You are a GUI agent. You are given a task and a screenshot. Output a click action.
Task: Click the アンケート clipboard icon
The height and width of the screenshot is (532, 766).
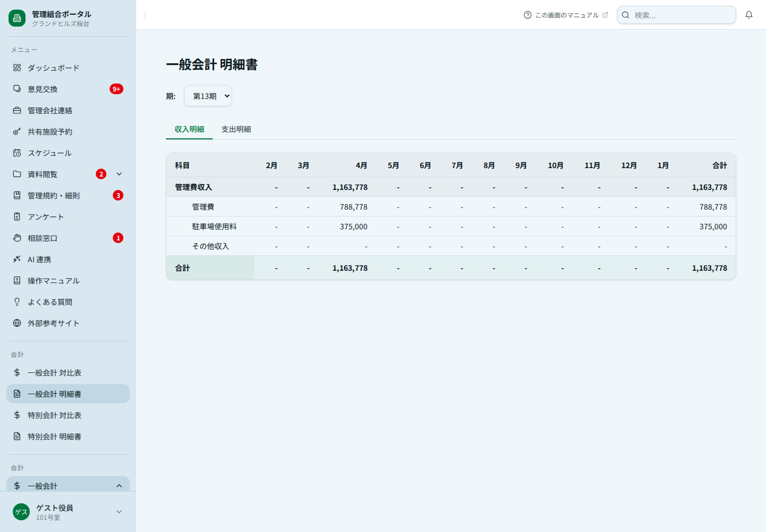[17, 217]
